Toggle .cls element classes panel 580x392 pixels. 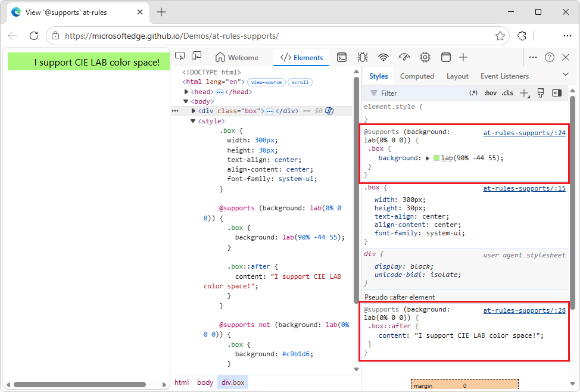tap(507, 94)
